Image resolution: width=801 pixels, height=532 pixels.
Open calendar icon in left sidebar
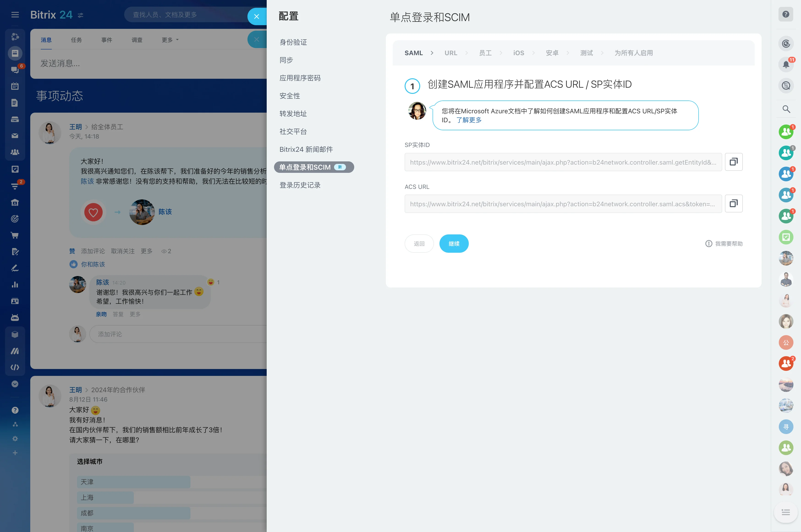point(15,86)
